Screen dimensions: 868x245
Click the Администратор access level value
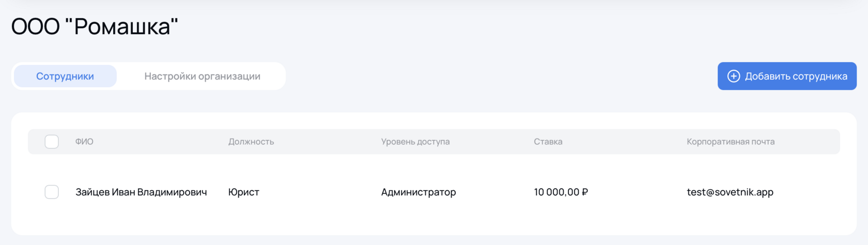coord(419,192)
